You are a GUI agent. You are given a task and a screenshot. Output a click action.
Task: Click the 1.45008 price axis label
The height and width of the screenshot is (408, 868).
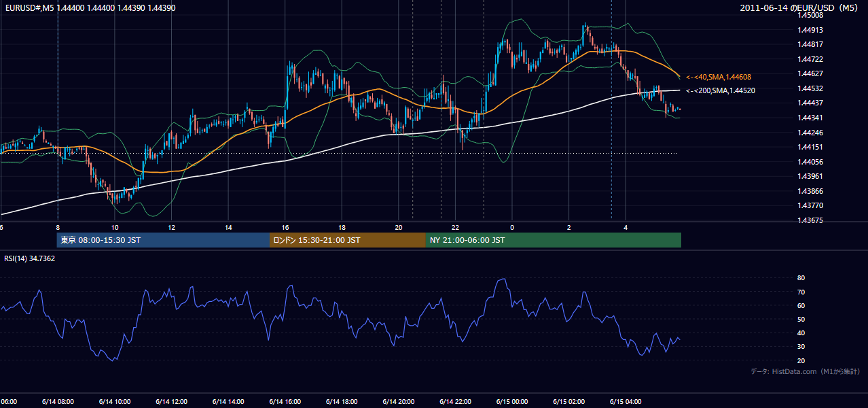click(x=810, y=15)
